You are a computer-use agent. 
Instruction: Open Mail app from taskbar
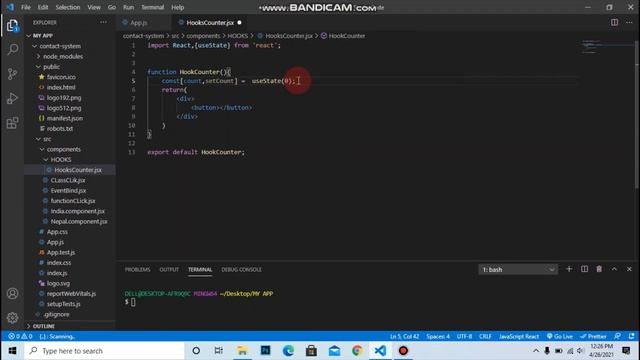334,351
